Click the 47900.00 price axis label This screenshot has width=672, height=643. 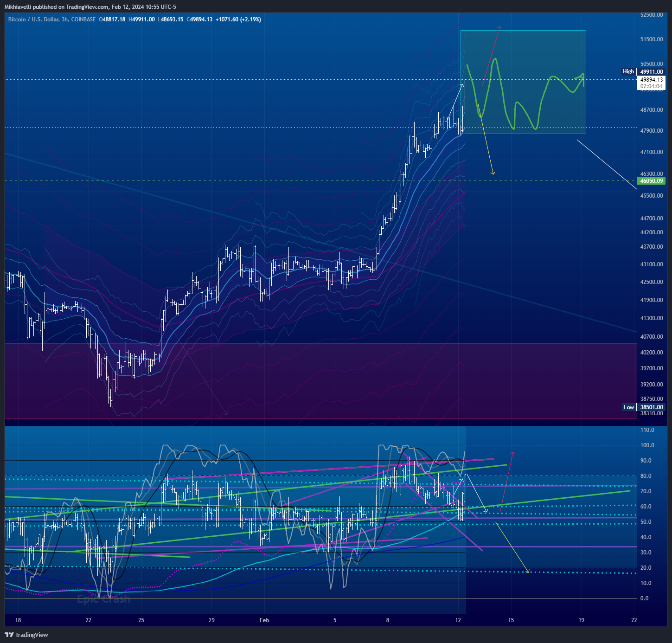tap(652, 131)
